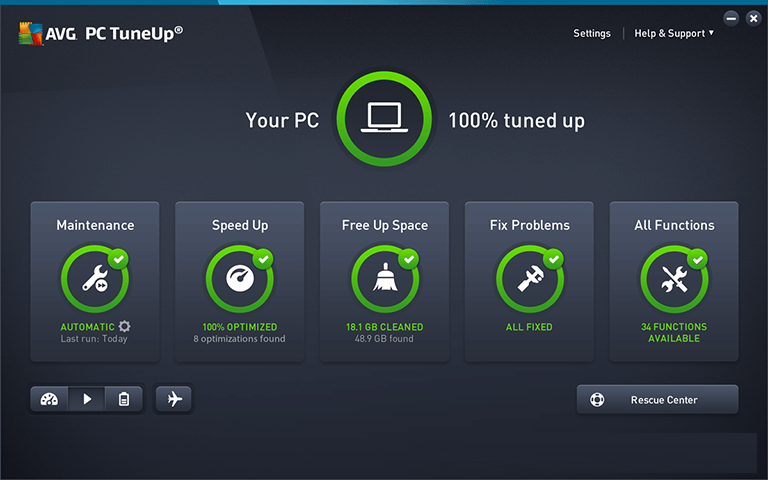
Task: Click the Fix Problems tile title
Action: click(x=529, y=225)
